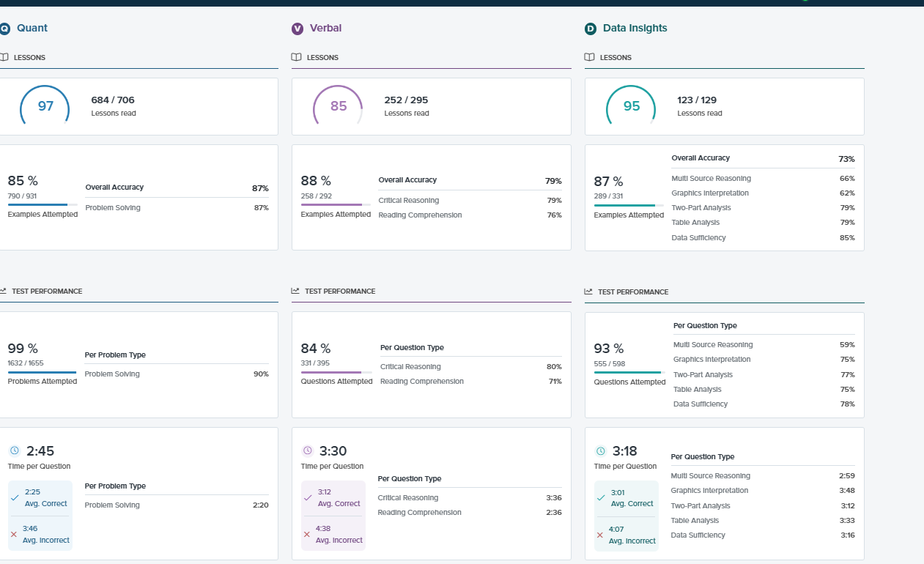Click the book icon beside Verbal Lessons

[x=296, y=57]
